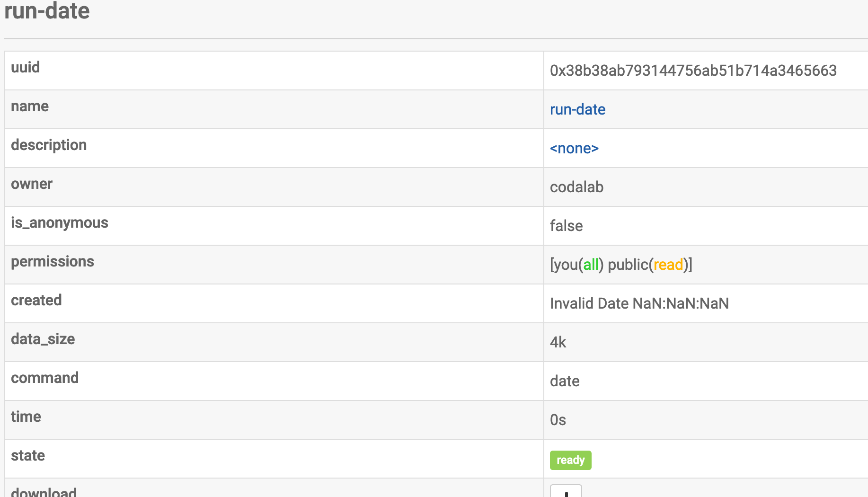This screenshot has height=497, width=868.
Task: Click the is_anonymous value false
Action: tap(566, 226)
